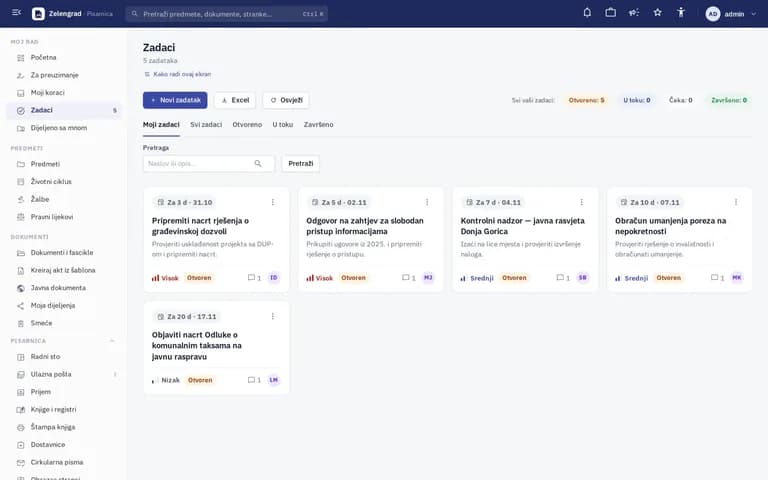Click the AD user avatar

click(713, 14)
